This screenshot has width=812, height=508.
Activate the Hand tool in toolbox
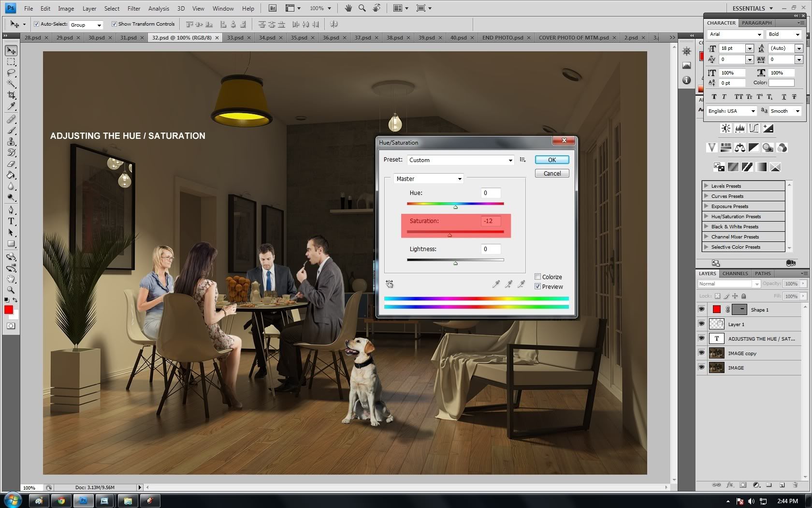pyautogui.click(x=11, y=279)
